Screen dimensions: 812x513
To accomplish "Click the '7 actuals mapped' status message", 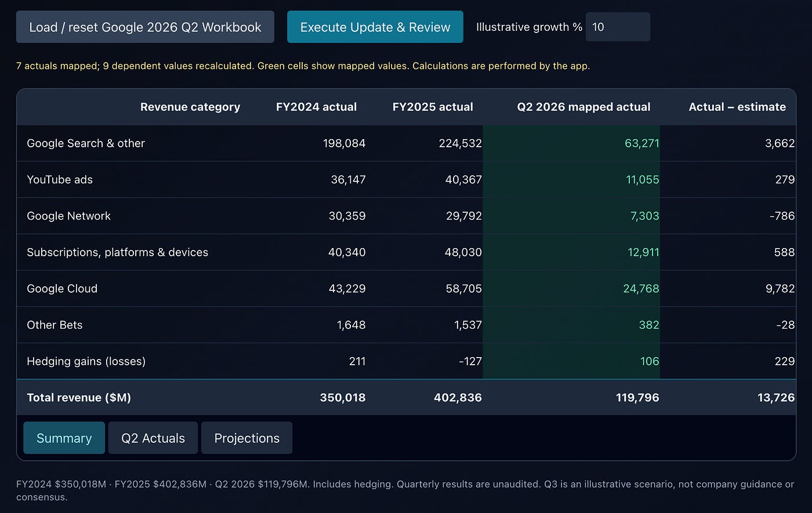I will tap(303, 66).
